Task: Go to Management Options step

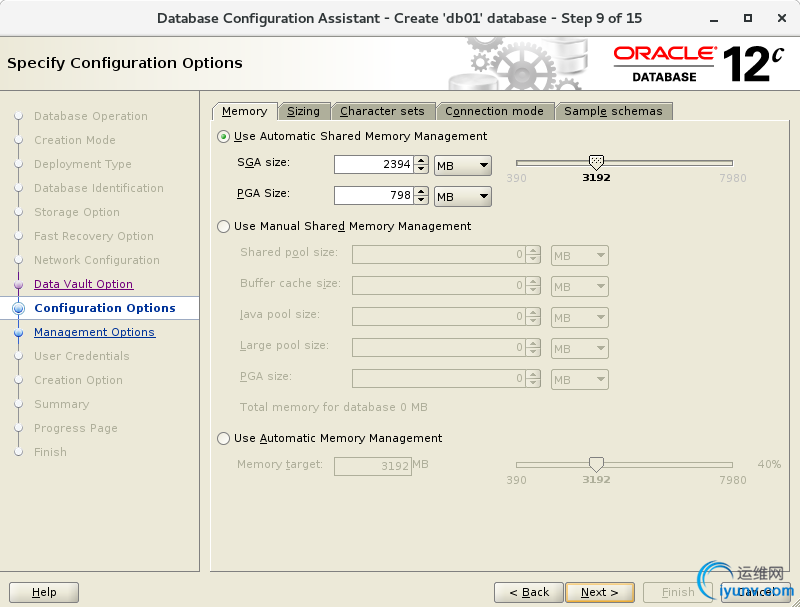Action: pyautogui.click(x=94, y=332)
